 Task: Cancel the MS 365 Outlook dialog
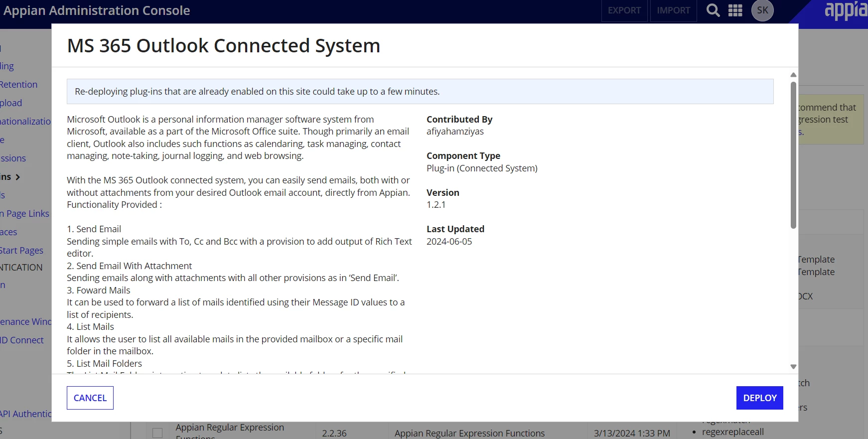coord(90,398)
